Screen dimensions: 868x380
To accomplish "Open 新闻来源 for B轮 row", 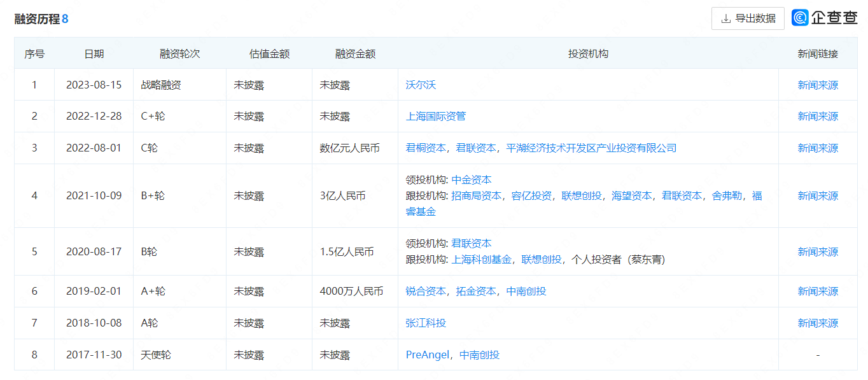I will tap(818, 252).
